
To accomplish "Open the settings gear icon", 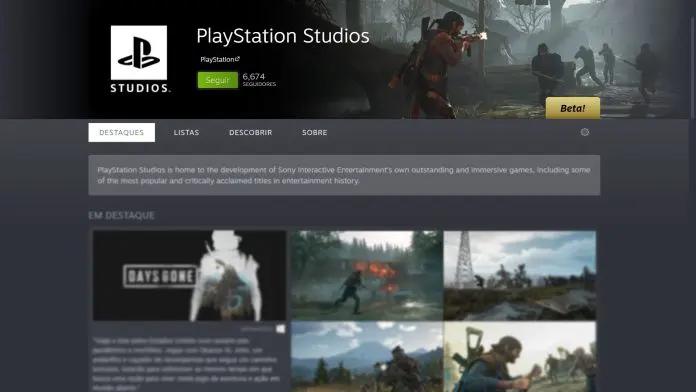I will point(585,132).
